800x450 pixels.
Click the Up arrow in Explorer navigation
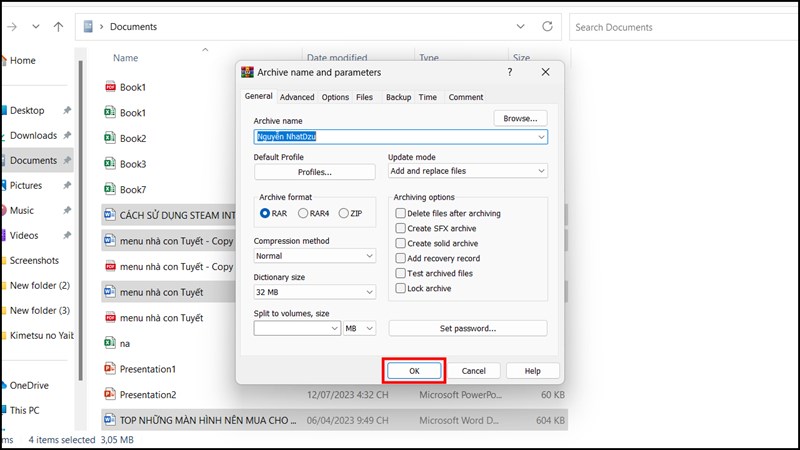pos(59,27)
